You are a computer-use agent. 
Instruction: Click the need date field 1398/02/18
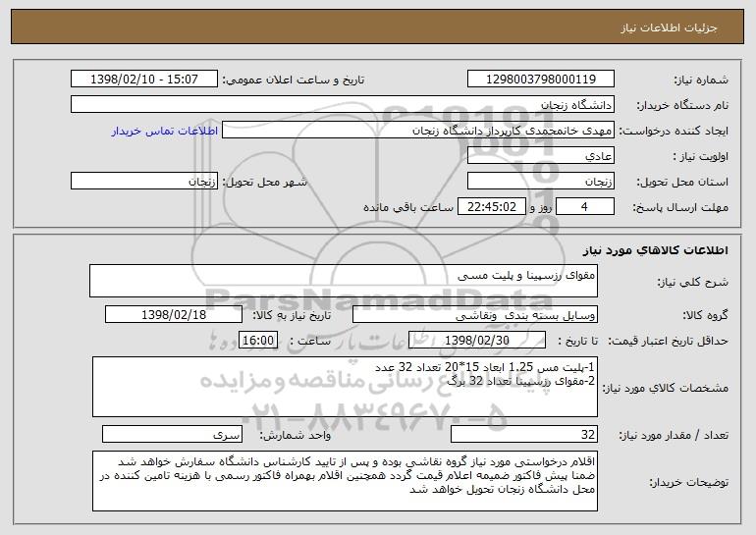pyautogui.click(x=174, y=315)
